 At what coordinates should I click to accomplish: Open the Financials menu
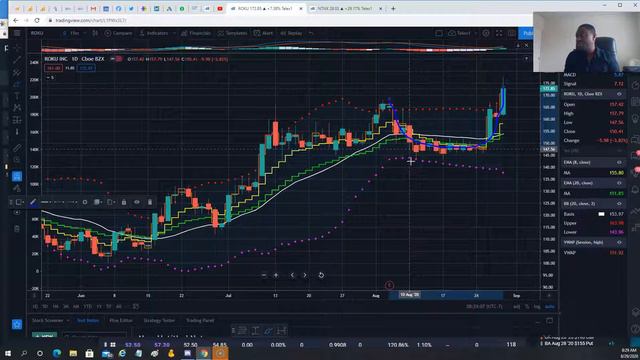[x=196, y=33]
